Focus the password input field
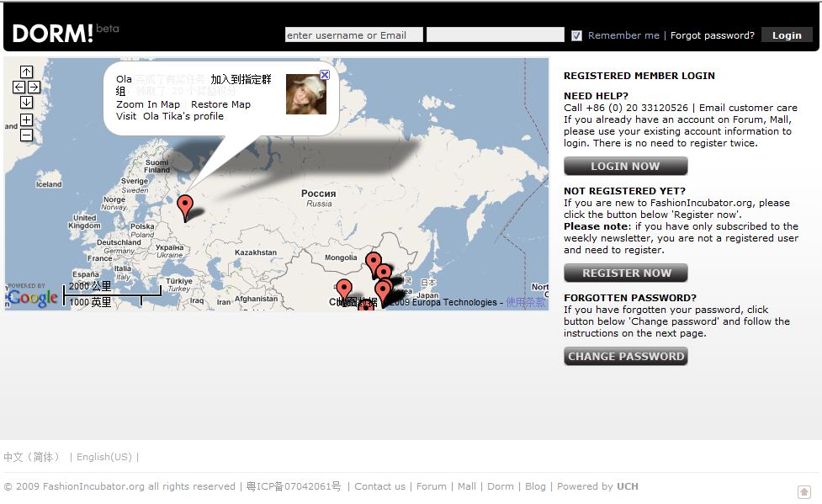822x504 pixels. 496,34
